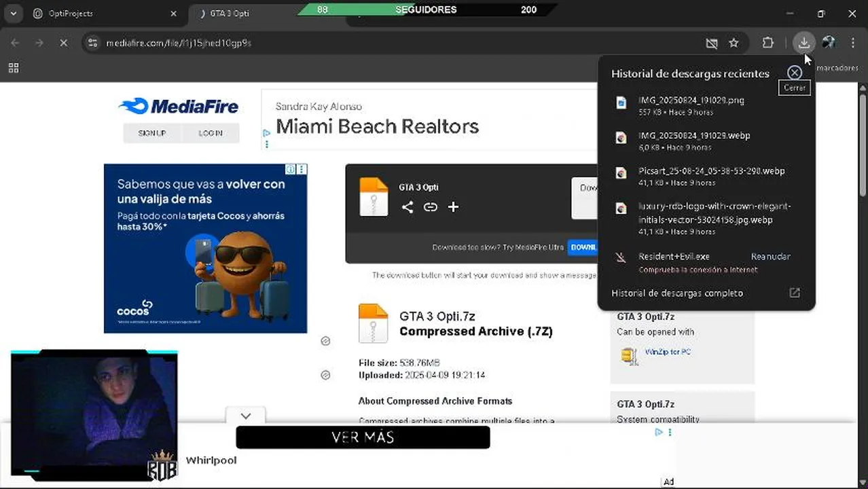Click the plus icon next to copy link
This screenshot has width=868, height=489.
point(454,207)
